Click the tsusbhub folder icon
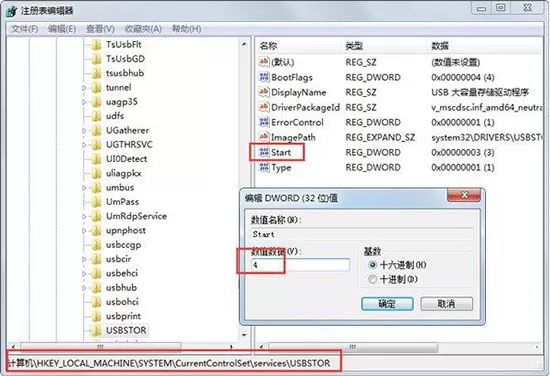Image resolution: width=550 pixels, height=376 pixels. click(x=96, y=73)
